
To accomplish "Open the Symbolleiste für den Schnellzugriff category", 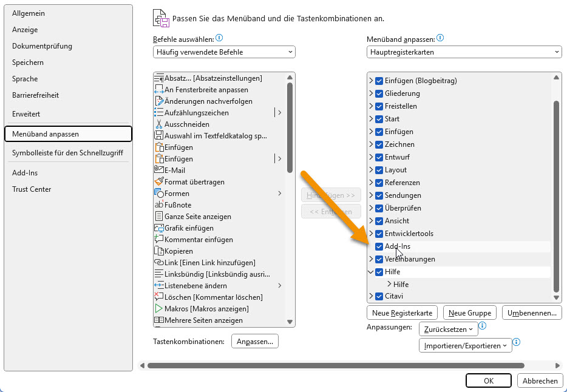I will tap(67, 154).
